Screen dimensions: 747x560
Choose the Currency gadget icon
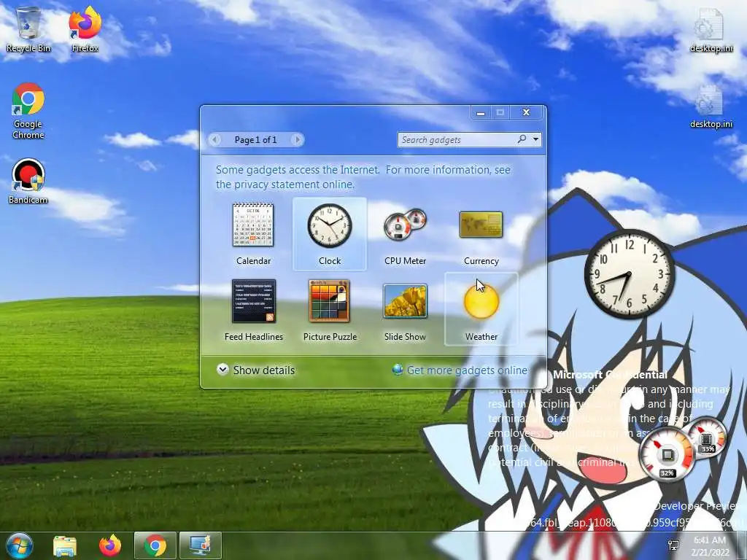[x=481, y=225]
